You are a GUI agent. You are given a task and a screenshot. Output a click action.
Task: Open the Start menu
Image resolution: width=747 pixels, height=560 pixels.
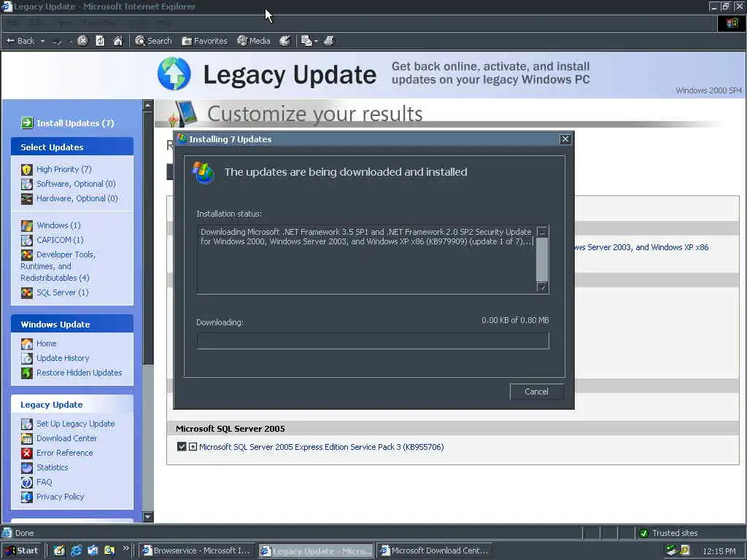[21, 551]
